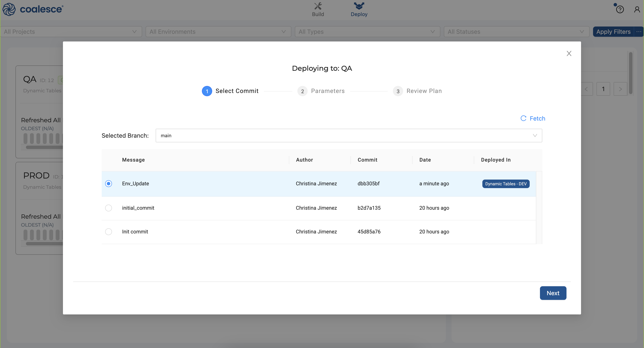Open the user profile icon
The width and height of the screenshot is (644, 348).
click(x=637, y=9)
